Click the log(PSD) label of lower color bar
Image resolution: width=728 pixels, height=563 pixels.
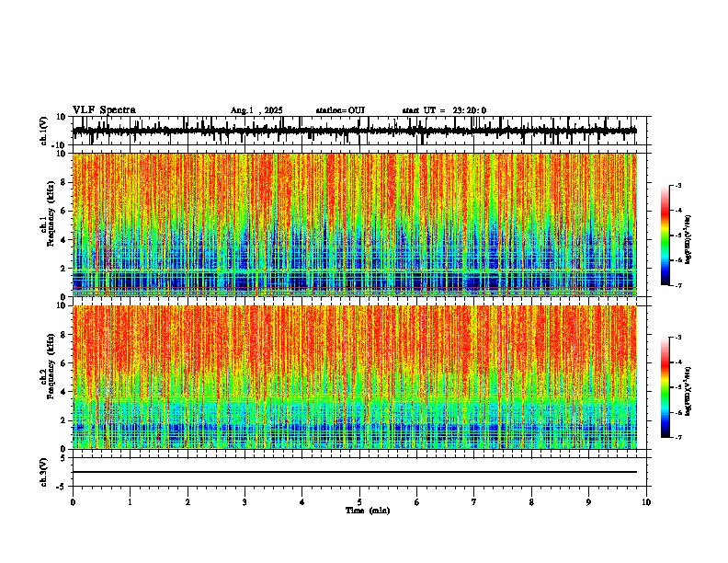[x=688, y=391]
